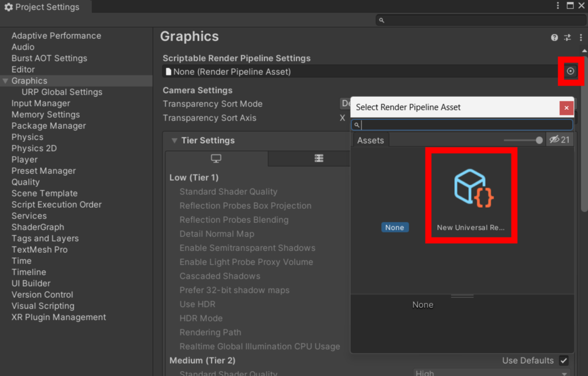The height and width of the screenshot is (376, 588).
Task: Open UI Builder settings
Action: point(31,284)
